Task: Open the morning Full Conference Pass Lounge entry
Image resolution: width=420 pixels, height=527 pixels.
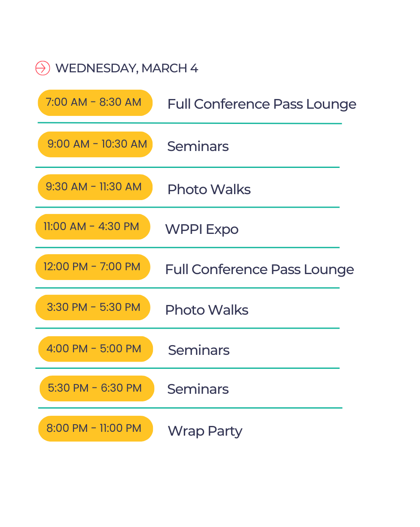Action: tap(262, 104)
